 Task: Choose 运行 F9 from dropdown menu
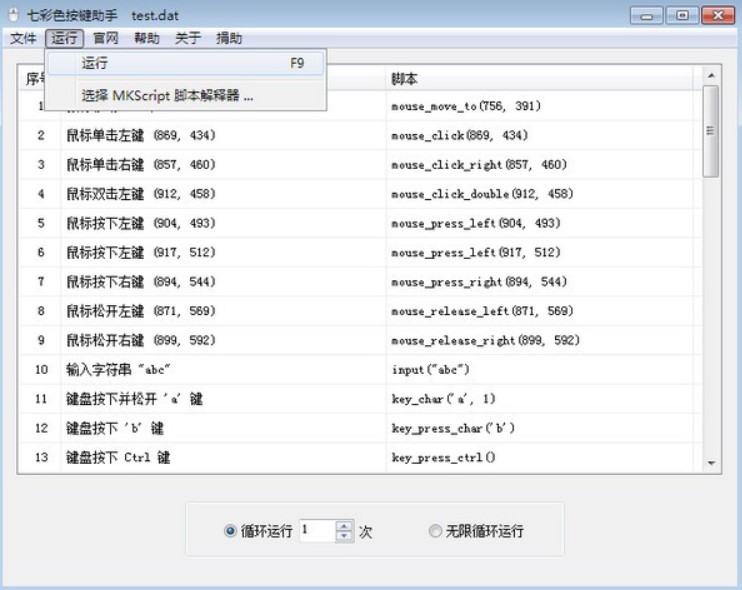click(x=186, y=63)
